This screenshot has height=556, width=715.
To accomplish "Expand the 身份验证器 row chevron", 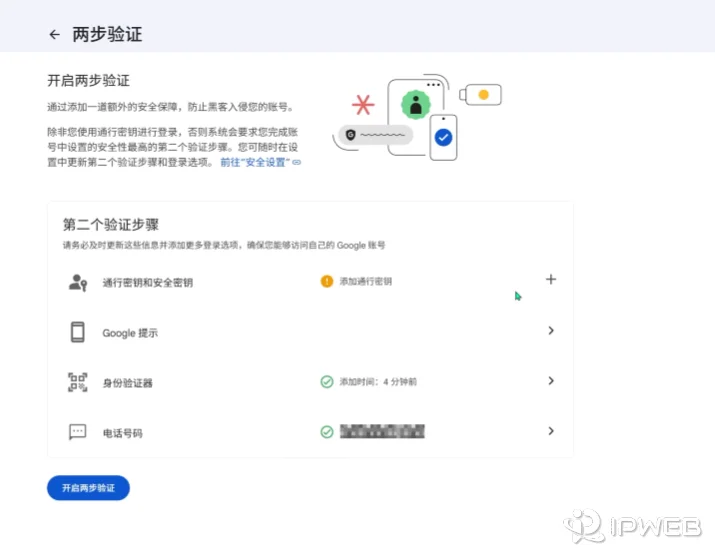I will coord(551,380).
